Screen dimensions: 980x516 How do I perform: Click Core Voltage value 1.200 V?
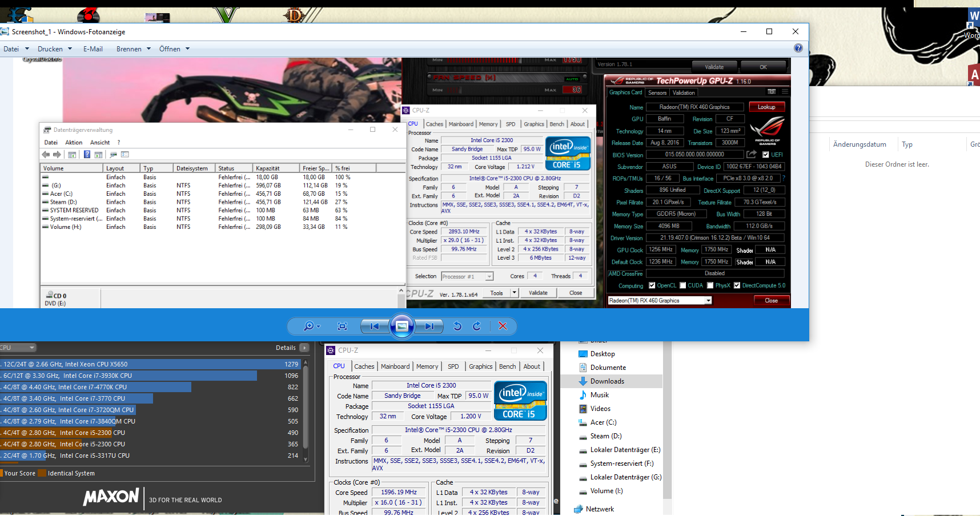point(471,416)
